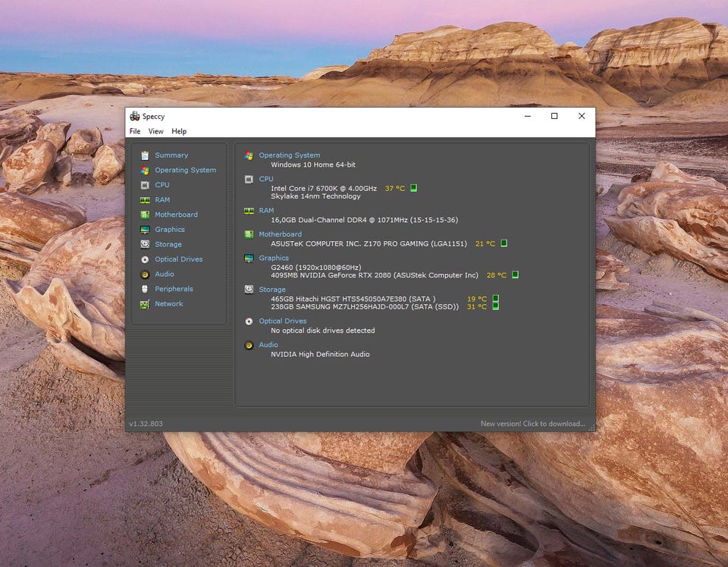Open the View menu

(155, 131)
